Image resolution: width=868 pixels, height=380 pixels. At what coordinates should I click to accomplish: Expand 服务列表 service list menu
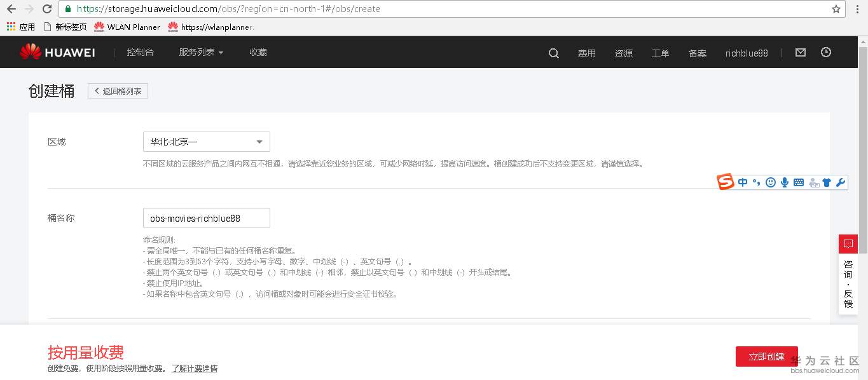click(201, 53)
